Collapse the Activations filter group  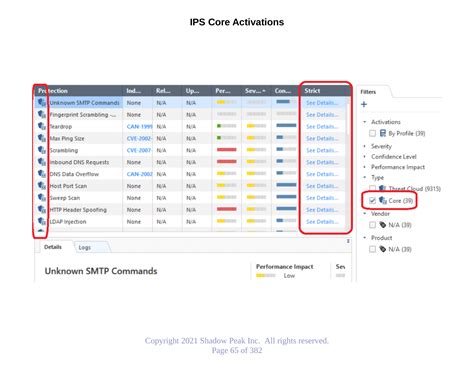[365, 122]
